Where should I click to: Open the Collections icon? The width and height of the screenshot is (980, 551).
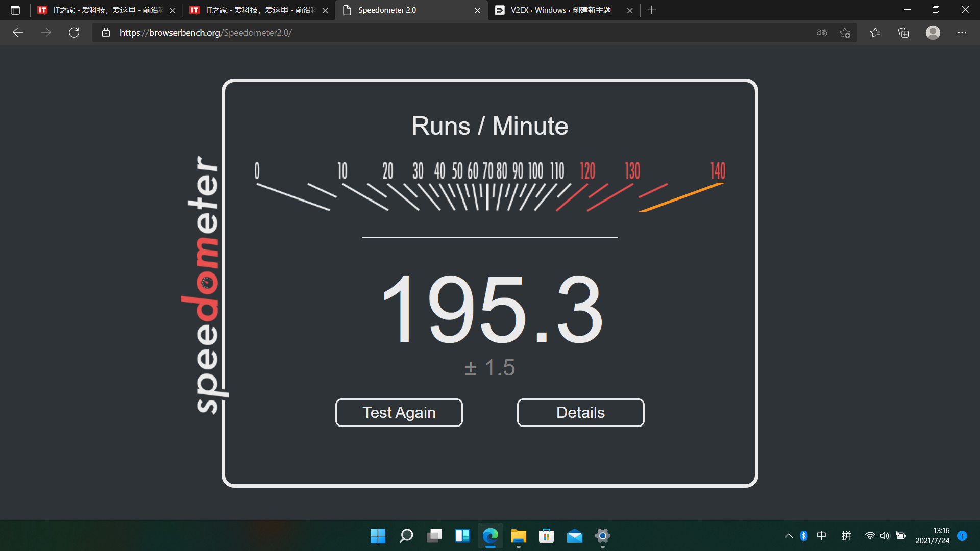(903, 33)
